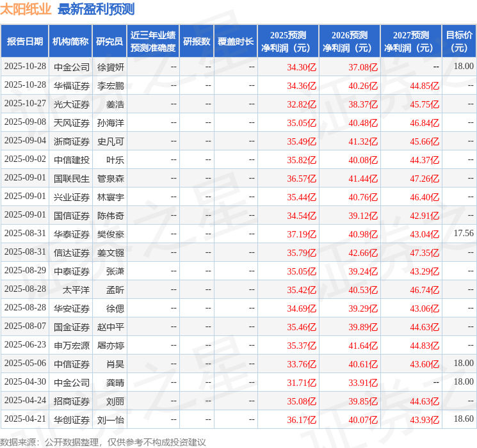Select the 华福证券 institution cell
The height and width of the screenshot is (448, 477).
point(72,86)
